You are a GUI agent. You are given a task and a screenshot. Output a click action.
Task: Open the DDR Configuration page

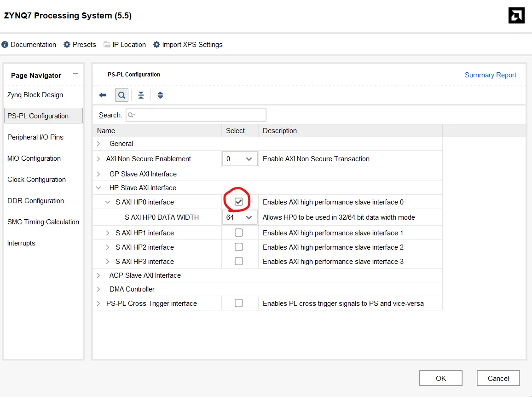tap(35, 201)
